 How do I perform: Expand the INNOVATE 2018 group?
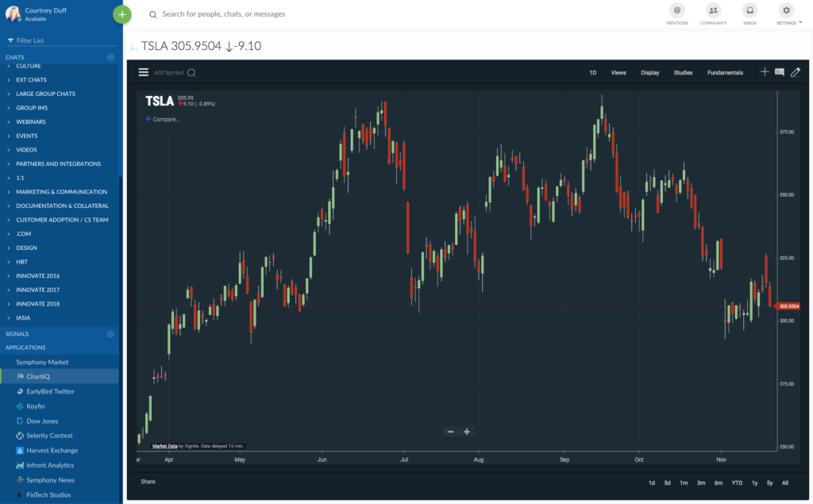(8, 304)
